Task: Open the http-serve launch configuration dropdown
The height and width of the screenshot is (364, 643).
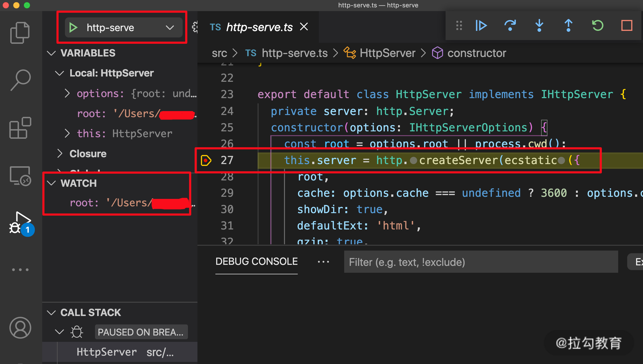Action: 170,27
